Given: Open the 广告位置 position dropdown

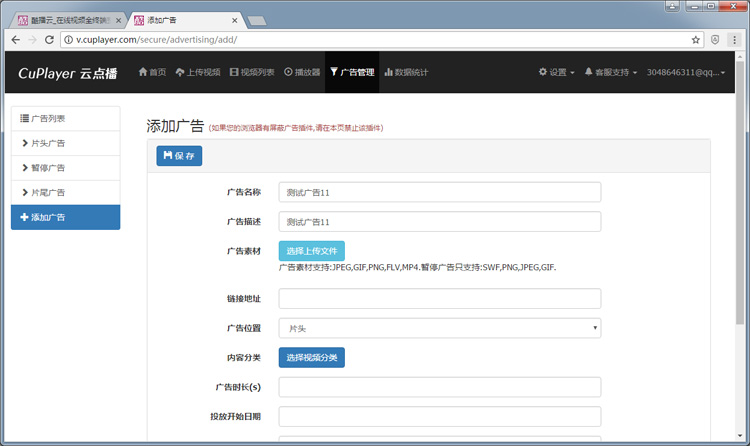Looking at the screenshot, I should point(439,328).
